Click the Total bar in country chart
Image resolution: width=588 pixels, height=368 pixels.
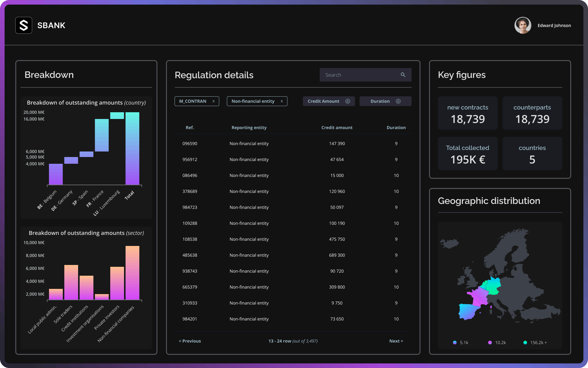click(132, 148)
